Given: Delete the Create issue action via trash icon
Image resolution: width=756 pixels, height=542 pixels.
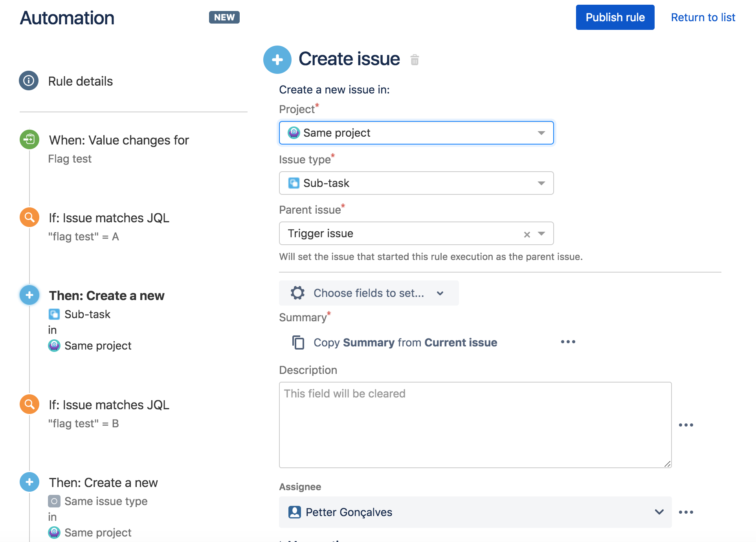Looking at the screenshot, I should click(x=415, y=60).
